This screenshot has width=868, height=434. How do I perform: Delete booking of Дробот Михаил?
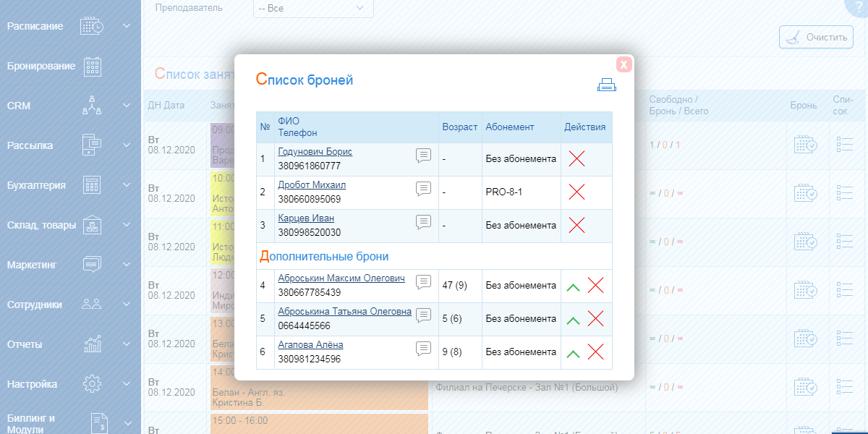coord(576,192)
